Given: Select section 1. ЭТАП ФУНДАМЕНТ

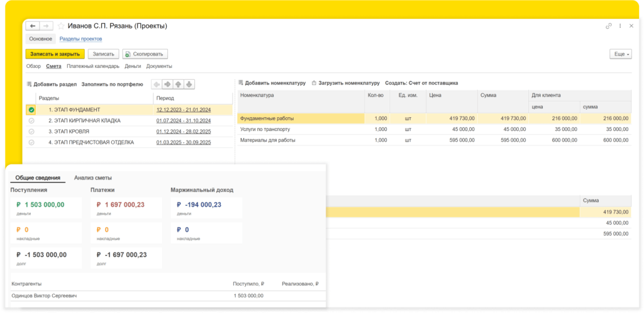Looking at the screenshot, I should coord(74,110).
